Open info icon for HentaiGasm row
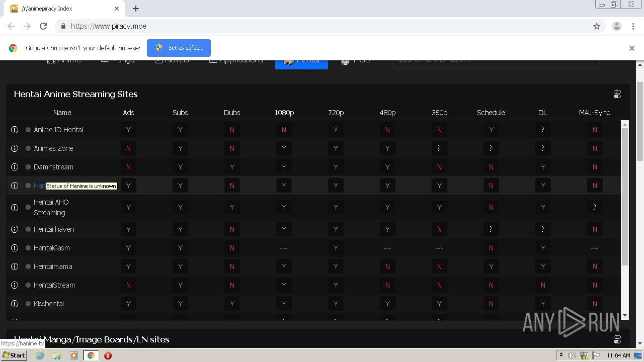The image size is (644, 362). tap(15, 248)
